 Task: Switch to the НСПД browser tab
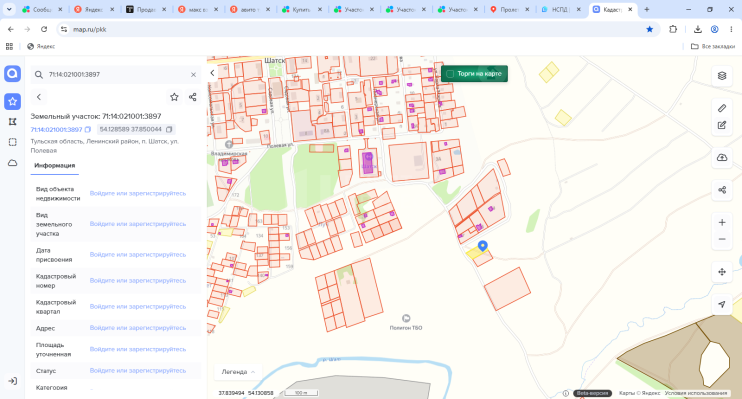[560, 9]
